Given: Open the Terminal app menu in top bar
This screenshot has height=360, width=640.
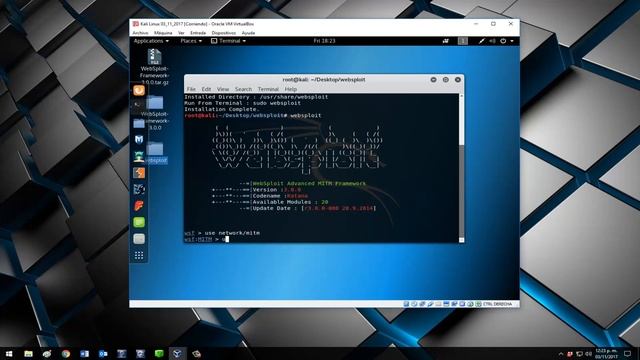Looking at the screenshot, I should click(x=229, y=41).
